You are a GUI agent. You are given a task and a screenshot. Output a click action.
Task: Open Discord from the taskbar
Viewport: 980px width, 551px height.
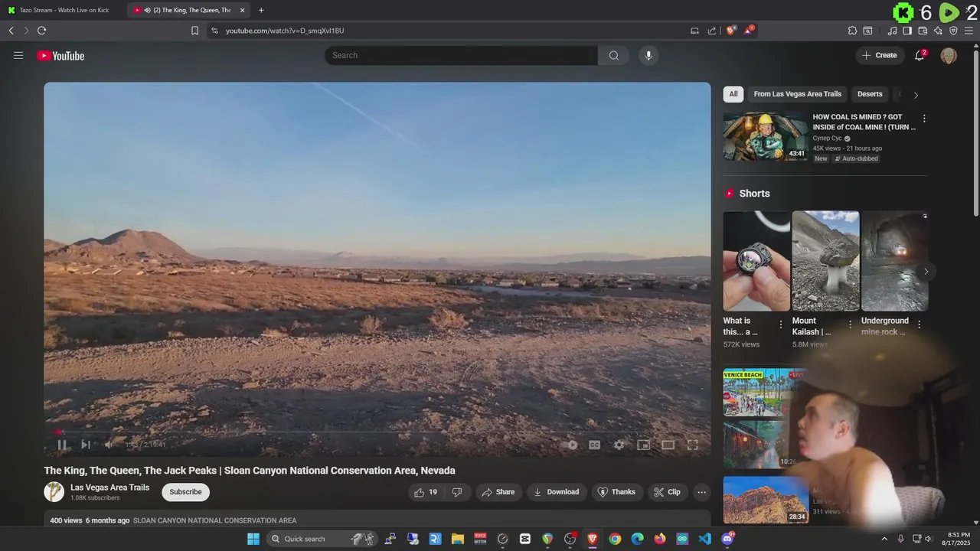[x=727, y=539]
